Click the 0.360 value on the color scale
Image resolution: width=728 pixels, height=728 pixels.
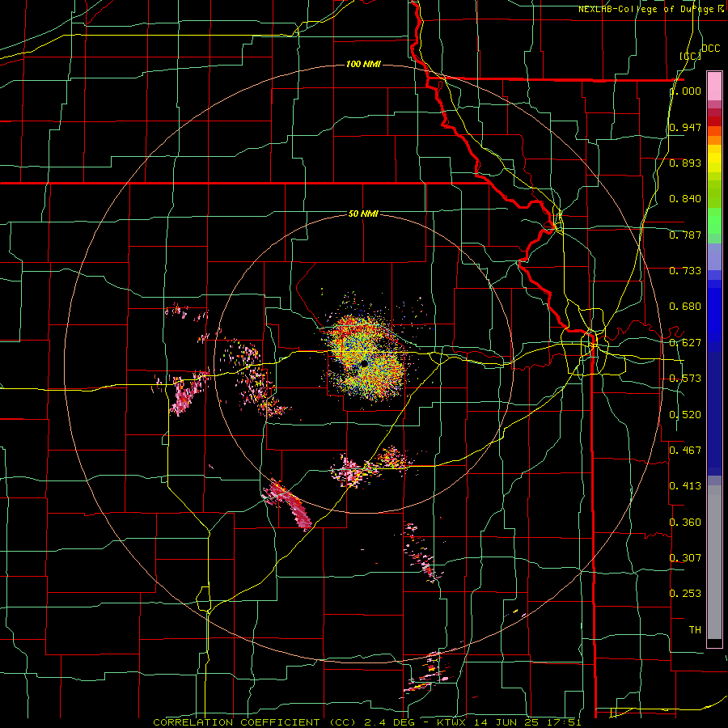(x=685, y=523)
